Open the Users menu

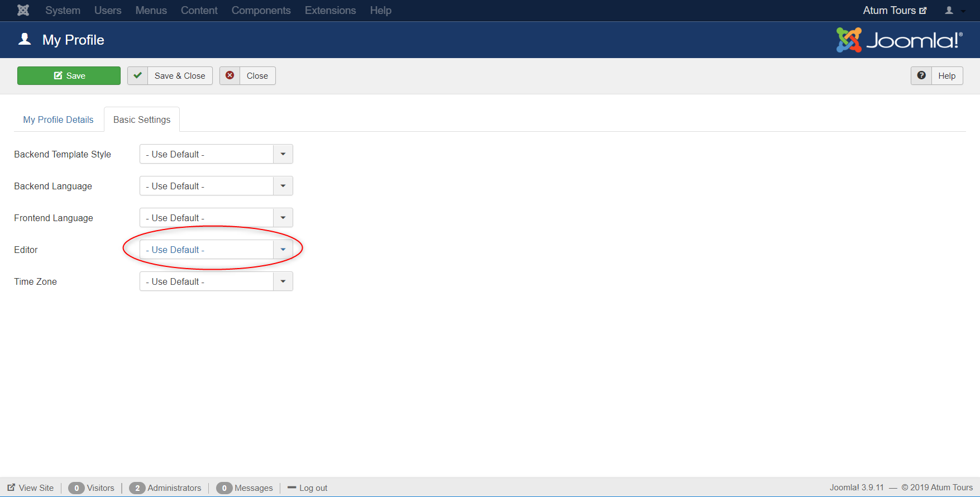pos(108,10)
